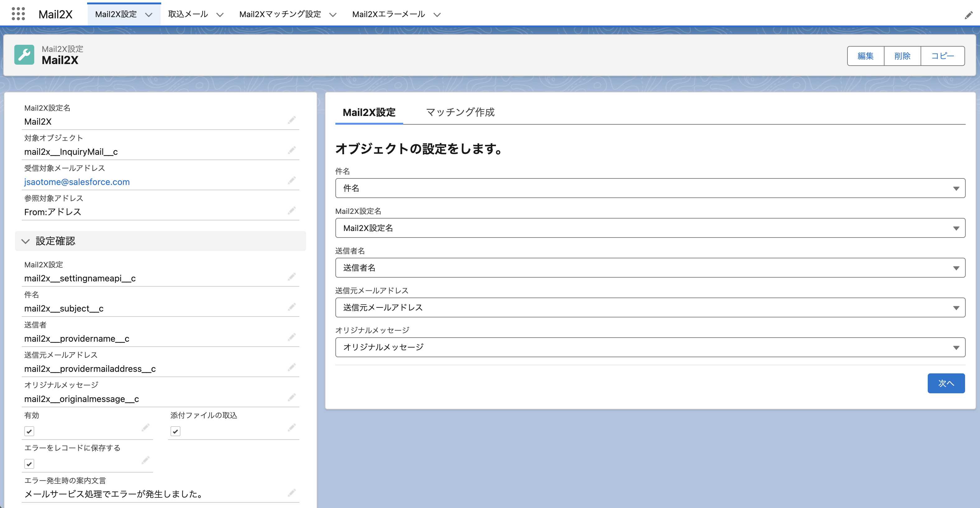Click the From:アドレス value
980x508 pixels.
point(53,212)
